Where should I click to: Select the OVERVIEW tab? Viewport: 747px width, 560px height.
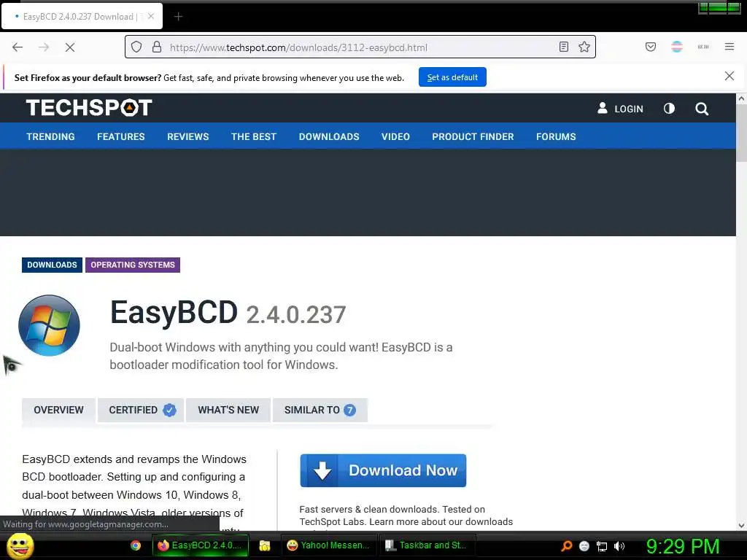[58, 410]
